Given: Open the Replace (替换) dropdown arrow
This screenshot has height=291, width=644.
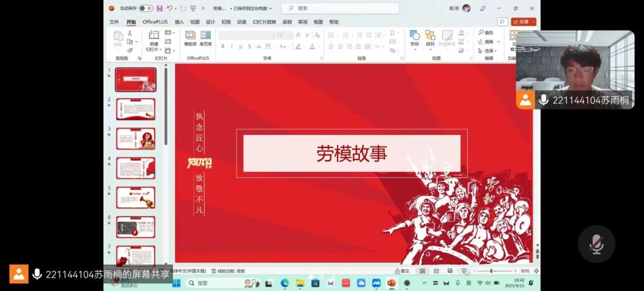Looking at the screenshot, I should 499,42.
